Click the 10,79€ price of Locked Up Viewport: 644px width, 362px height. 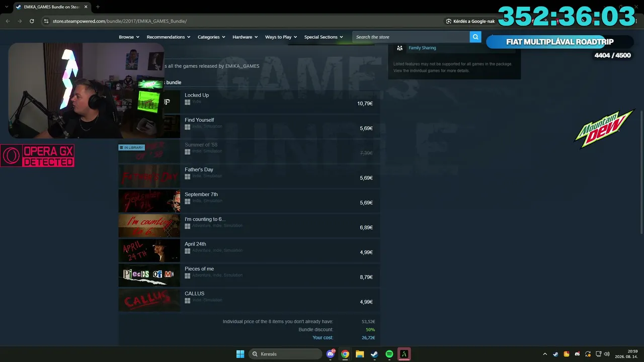[365, 104]
